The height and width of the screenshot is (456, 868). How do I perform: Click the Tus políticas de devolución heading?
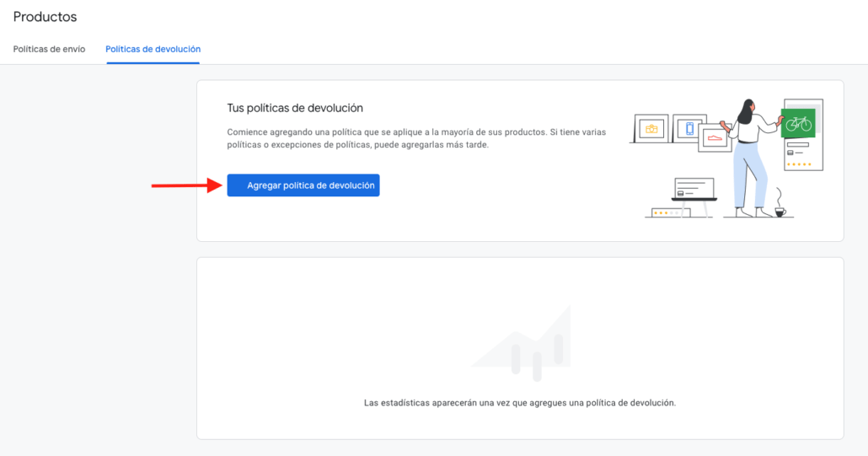295,108
